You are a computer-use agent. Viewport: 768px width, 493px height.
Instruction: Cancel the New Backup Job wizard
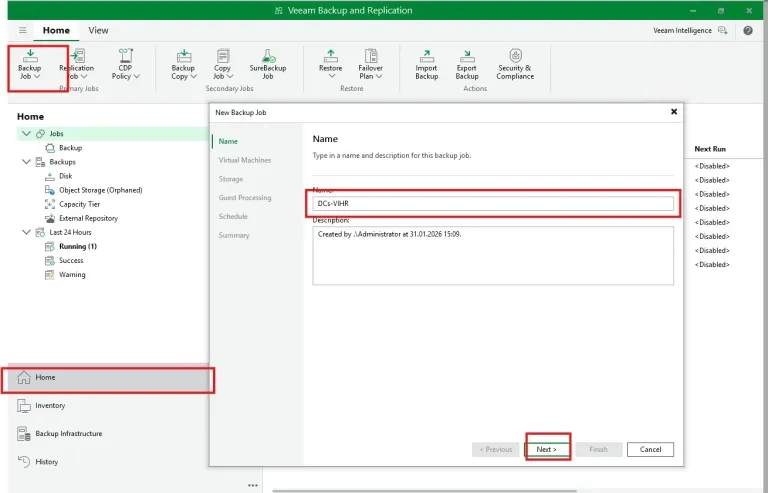pyautogui.click(x=652, y=450)
